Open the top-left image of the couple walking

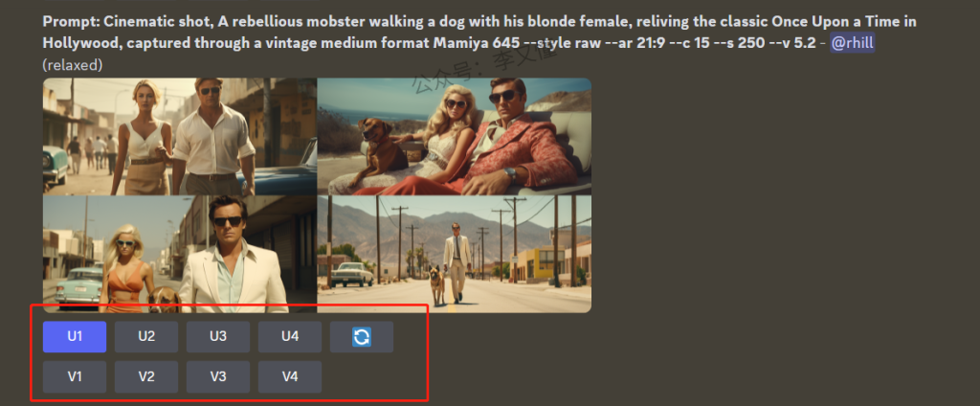[x=179, y=136]
